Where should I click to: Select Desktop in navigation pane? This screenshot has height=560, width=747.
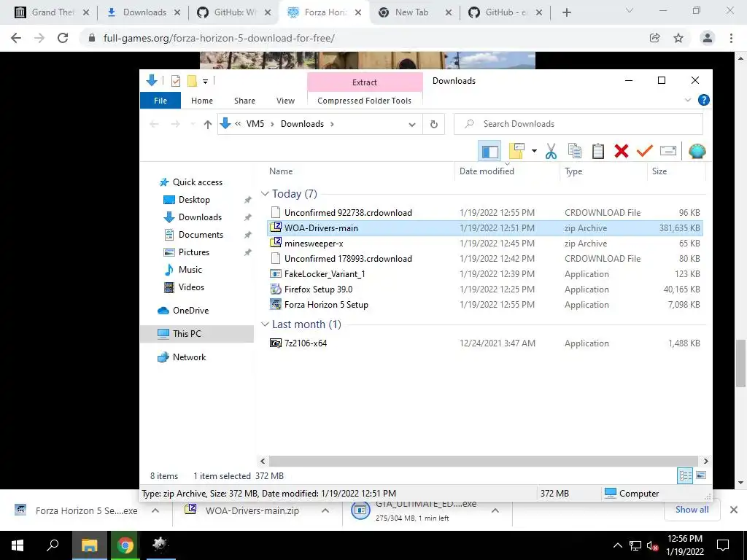coord(194,200)
